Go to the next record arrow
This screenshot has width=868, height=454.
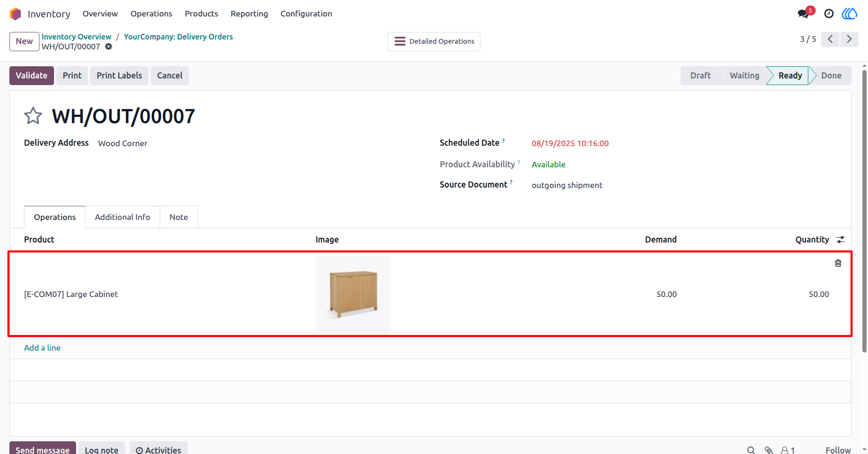pos(849,39)
